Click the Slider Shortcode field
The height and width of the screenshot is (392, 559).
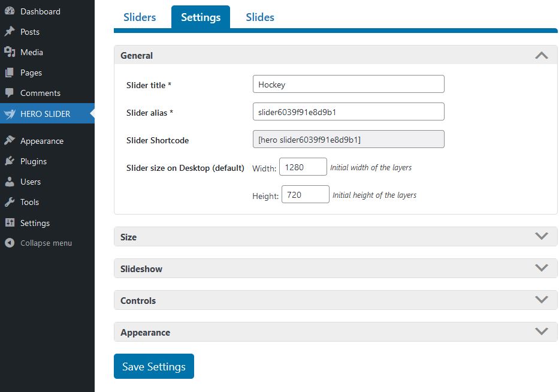348,139
